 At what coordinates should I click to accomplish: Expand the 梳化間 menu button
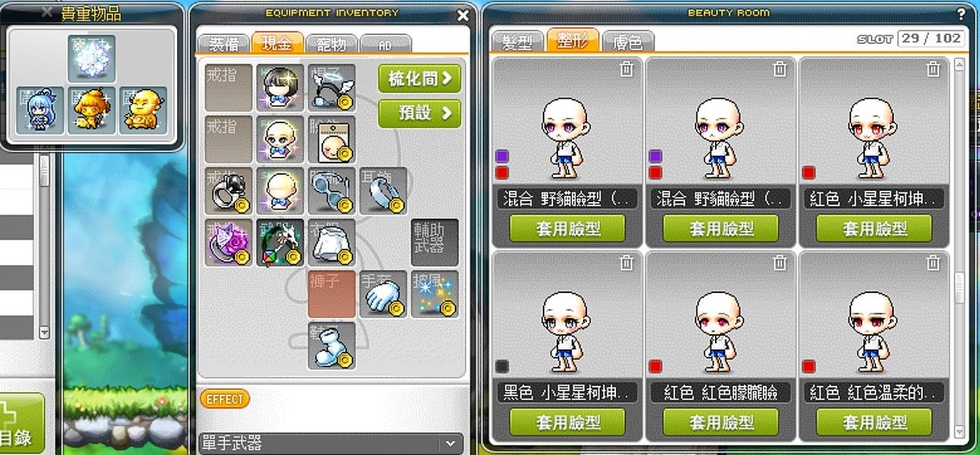click(x=420, y=78)
